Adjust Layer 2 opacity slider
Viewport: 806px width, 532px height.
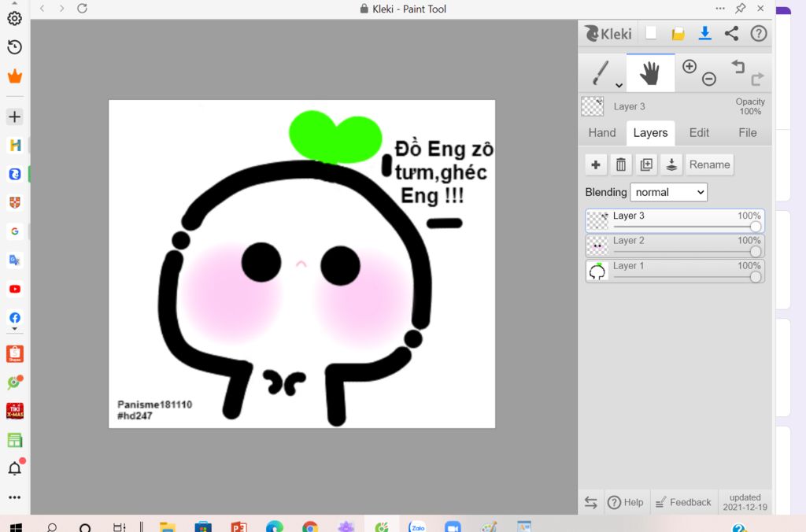click(755, 252)
